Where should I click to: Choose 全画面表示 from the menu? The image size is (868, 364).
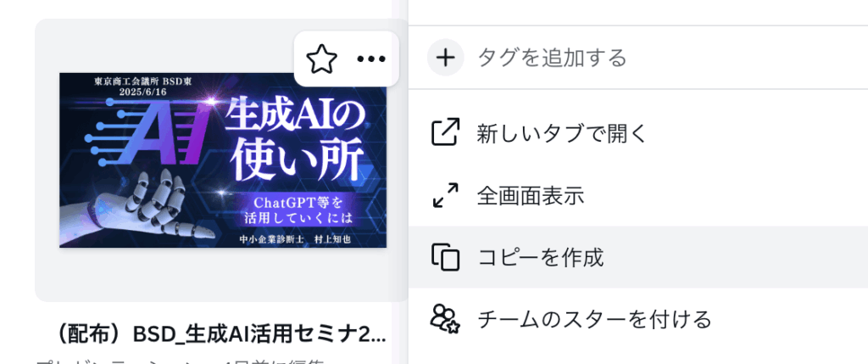click(638, 195)
